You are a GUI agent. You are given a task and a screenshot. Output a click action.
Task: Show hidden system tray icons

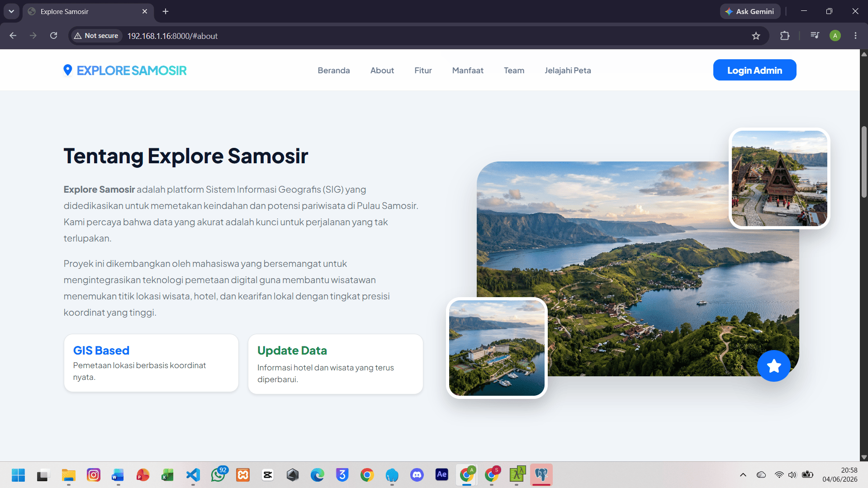[x=743, y=475]
